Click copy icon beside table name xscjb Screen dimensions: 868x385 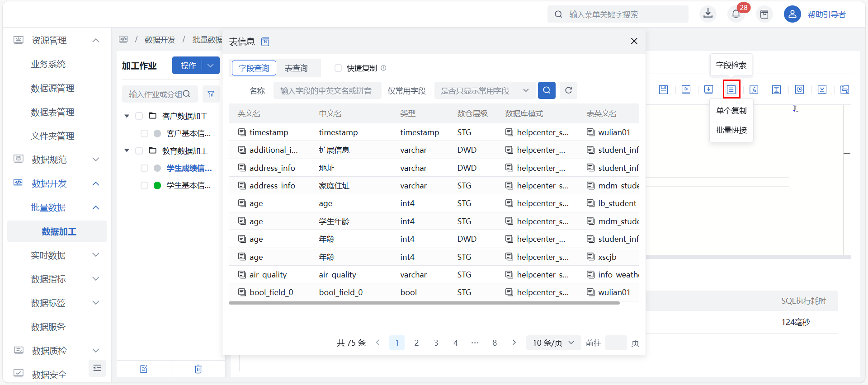coord(590,257)
